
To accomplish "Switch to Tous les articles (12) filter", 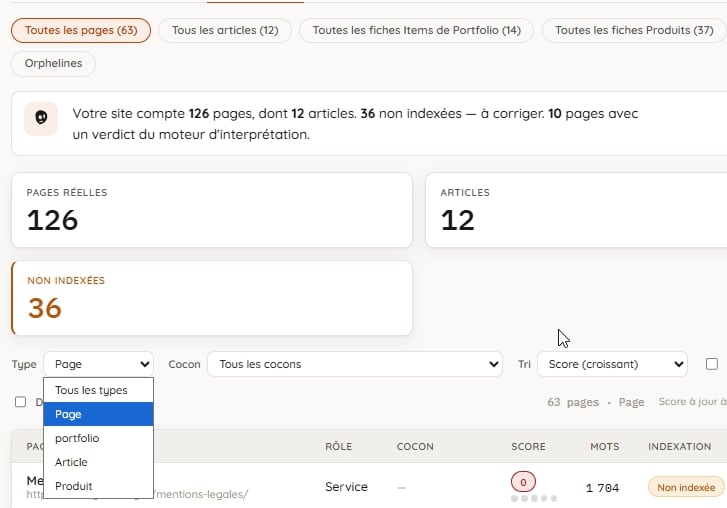I will (x=225, y=31).
